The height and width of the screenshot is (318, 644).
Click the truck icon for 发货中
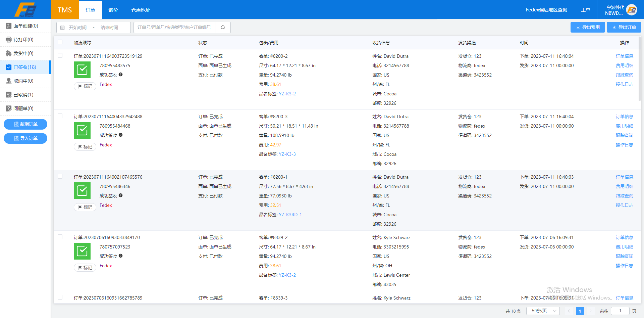(x=9, y=53)
